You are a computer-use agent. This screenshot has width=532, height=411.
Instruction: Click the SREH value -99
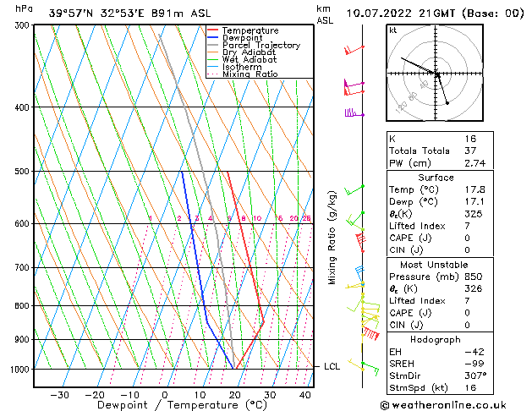tap(474, 364)
